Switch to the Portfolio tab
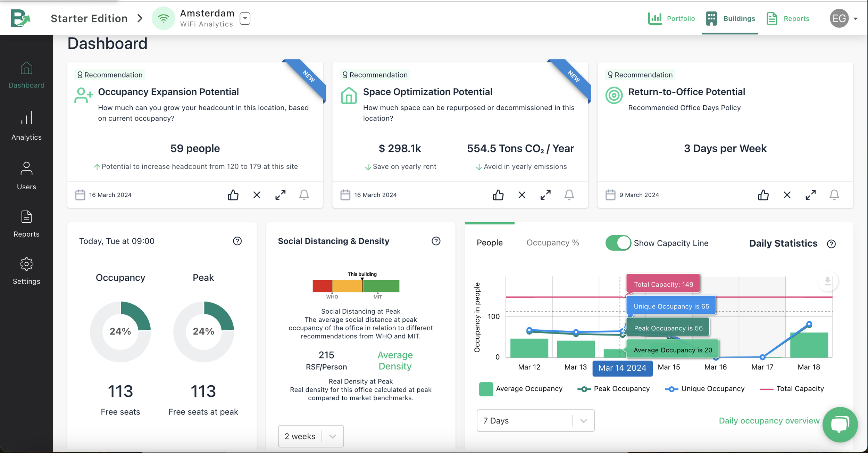Image resolution: width=868 pixels, height=453 pixels. pos(671,18)
